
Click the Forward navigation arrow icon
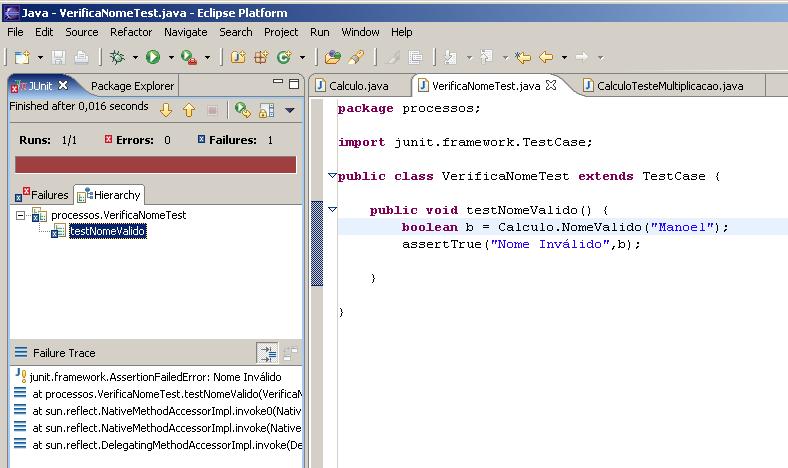point(582,57)
